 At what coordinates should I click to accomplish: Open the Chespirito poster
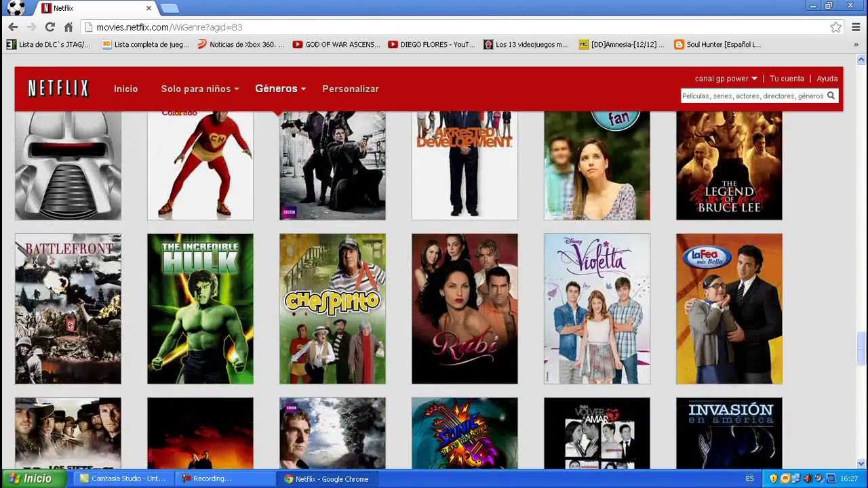(x=332, y=309)
